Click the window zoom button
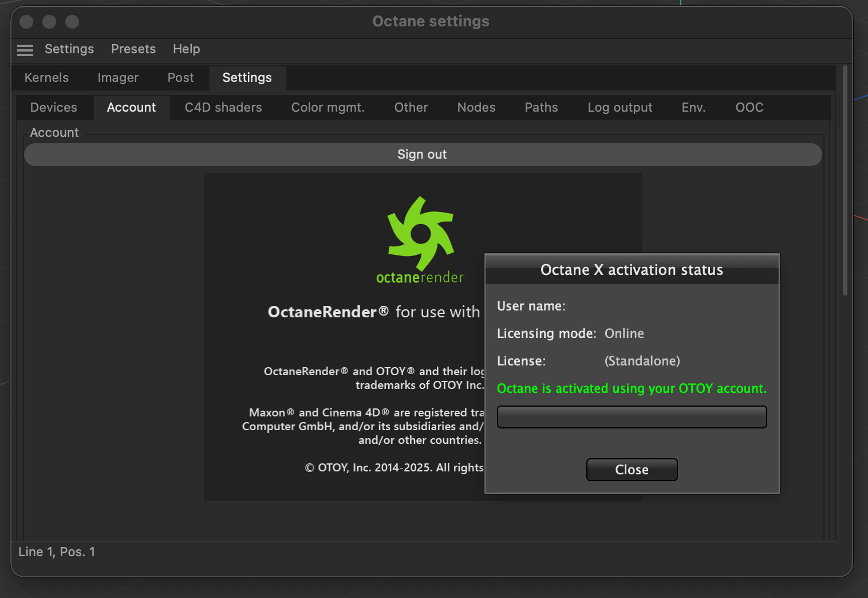 [72, 22]
